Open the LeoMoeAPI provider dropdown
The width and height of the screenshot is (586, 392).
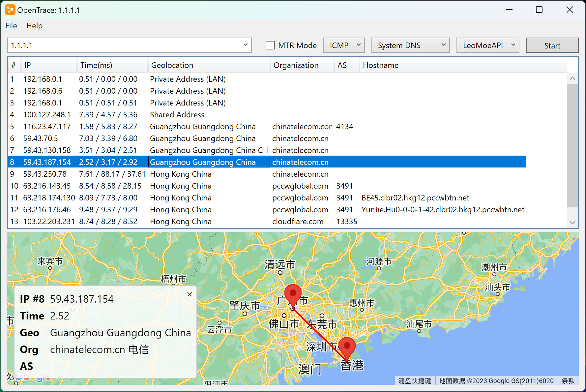[487, 45]
